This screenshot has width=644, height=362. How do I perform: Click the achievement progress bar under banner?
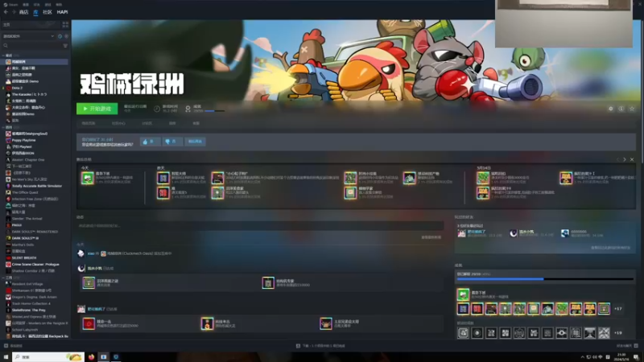[x=215, y=111]
